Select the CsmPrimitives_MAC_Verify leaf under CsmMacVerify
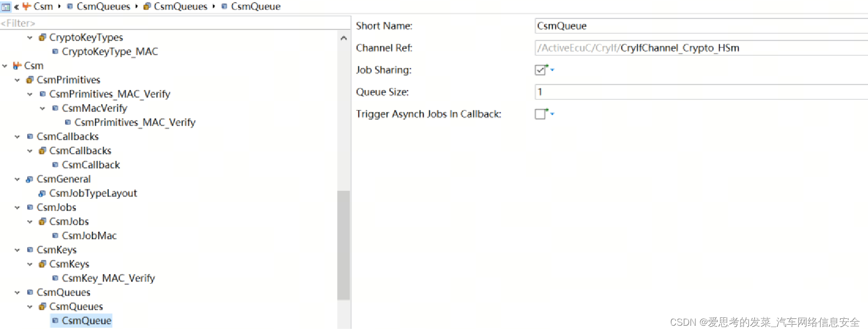 coord(135,122)
